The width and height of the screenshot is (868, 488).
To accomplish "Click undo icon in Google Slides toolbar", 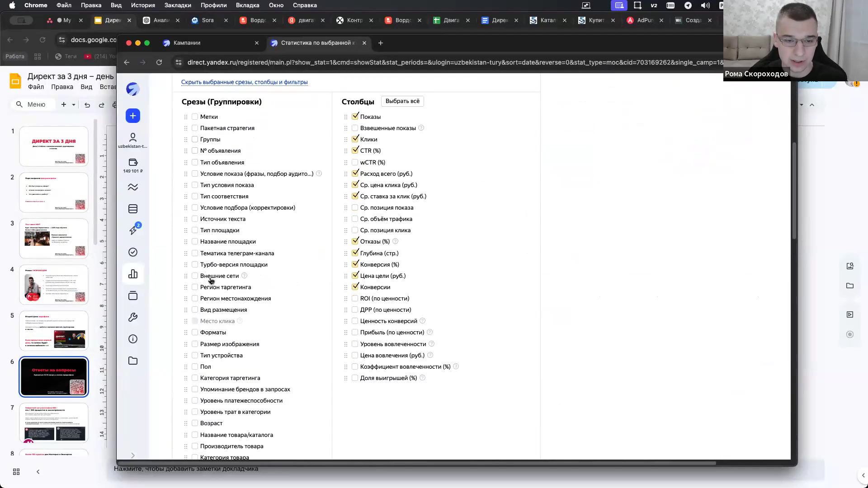I will 87,105.
